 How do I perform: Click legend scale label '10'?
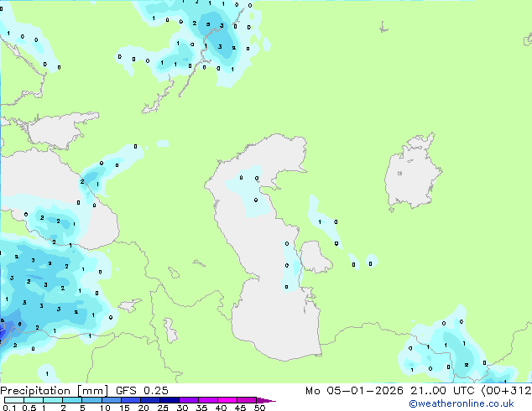[105, 408]
